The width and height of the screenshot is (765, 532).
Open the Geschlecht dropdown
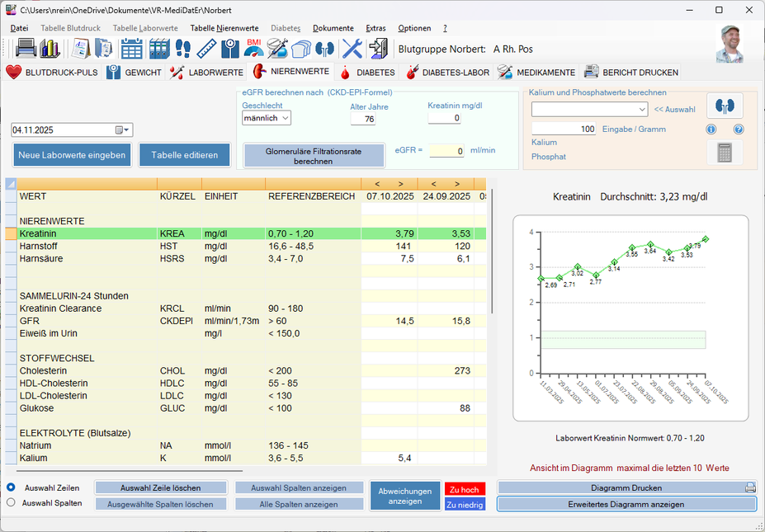pos(266,118)
